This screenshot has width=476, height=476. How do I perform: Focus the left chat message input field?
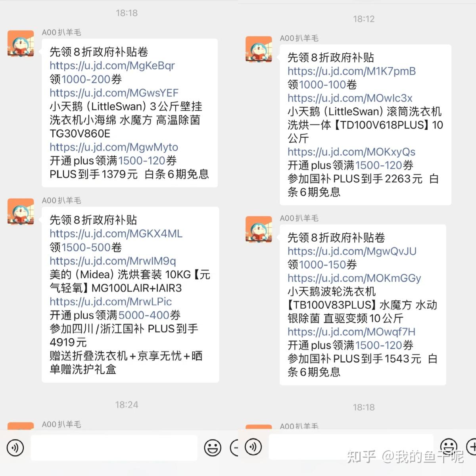point(114,448)
